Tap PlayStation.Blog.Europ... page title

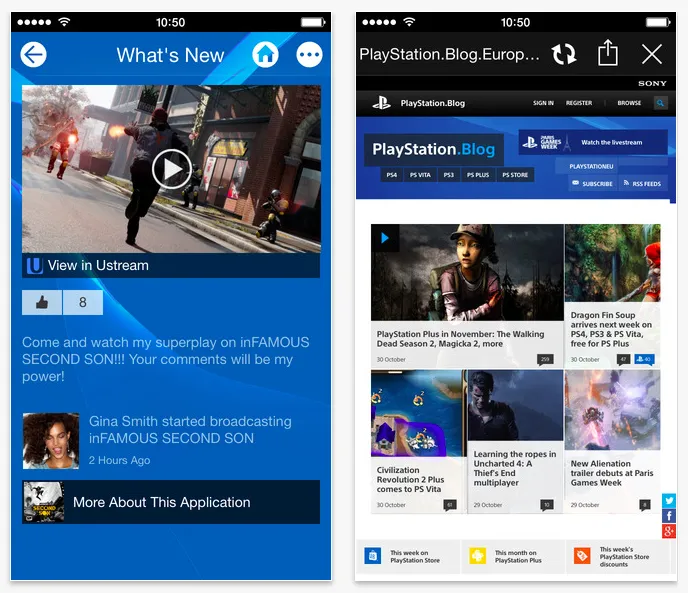[x=449, y=54]
